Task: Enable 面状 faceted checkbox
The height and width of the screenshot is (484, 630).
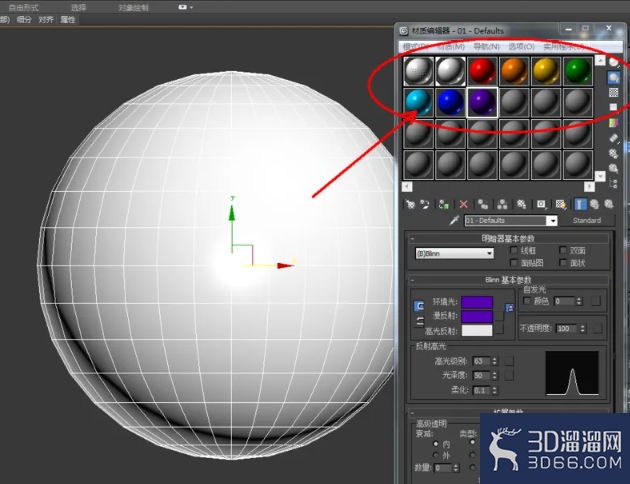Action: [563, 263]
